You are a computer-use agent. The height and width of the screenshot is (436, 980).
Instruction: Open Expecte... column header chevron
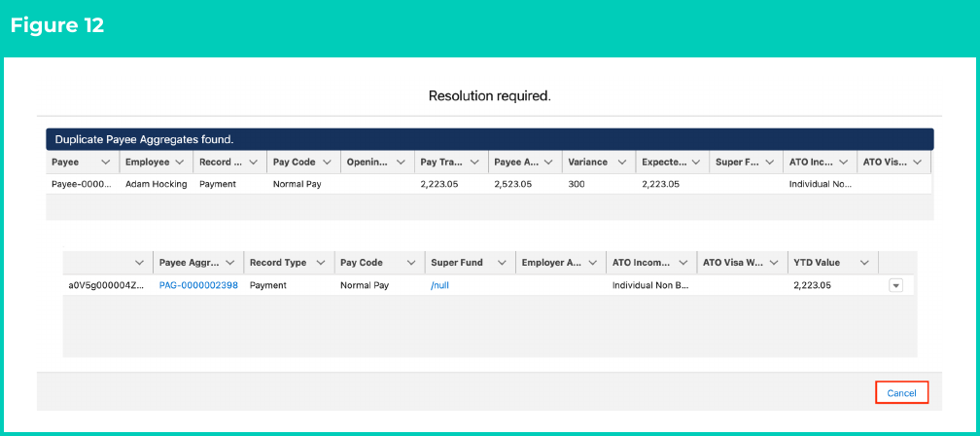coord(696,162)
